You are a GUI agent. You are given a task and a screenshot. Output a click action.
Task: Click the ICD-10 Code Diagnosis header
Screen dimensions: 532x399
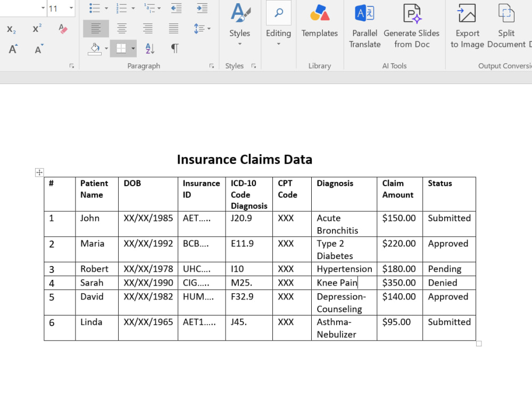tap(249, 194)
